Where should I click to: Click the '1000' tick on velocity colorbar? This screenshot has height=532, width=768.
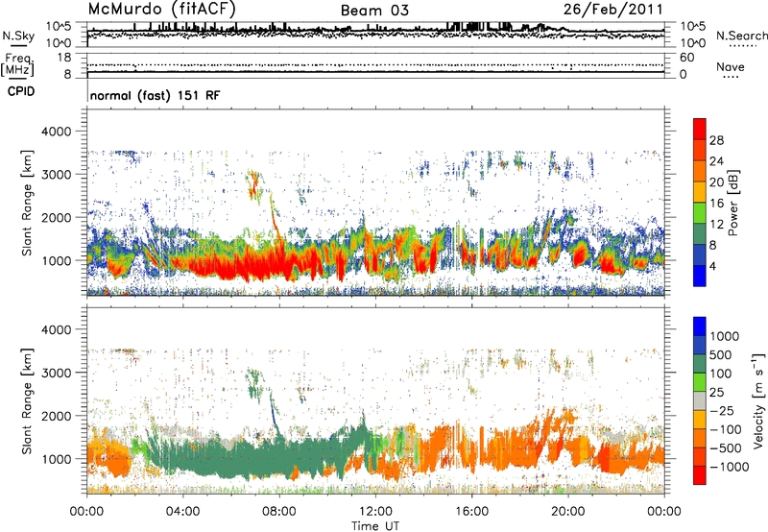[x=724, y=336]
